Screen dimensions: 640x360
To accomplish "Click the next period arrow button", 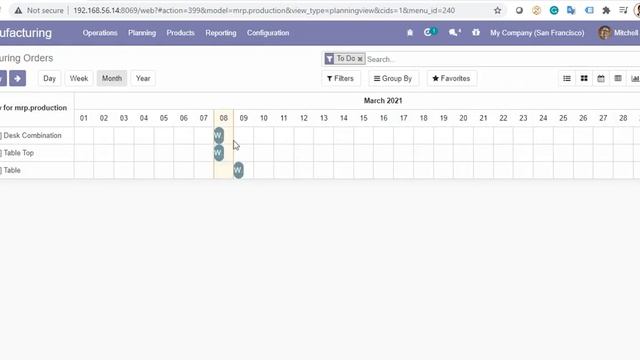I will (18, 78).
